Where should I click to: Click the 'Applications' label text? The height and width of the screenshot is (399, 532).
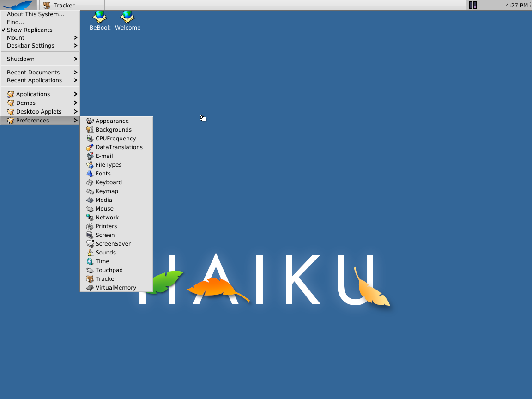click(x=33, y=94)
